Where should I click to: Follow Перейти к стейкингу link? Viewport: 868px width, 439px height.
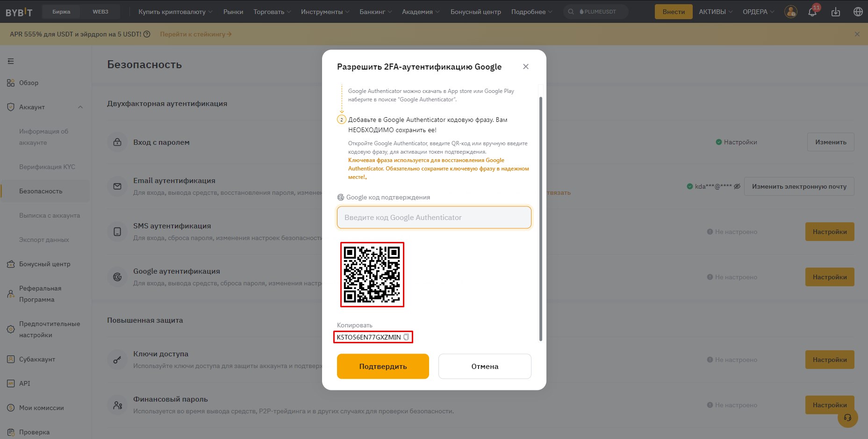click(x=196, y=34)
